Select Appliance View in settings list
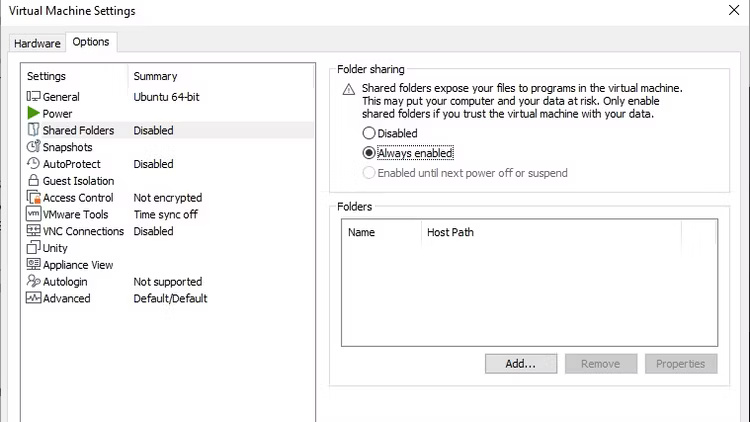Screen dimensions: 750x422 [78, 265]
